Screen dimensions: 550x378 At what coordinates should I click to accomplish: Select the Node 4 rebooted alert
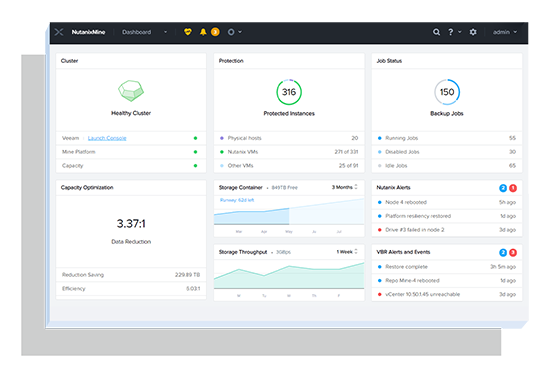[447, 202]
